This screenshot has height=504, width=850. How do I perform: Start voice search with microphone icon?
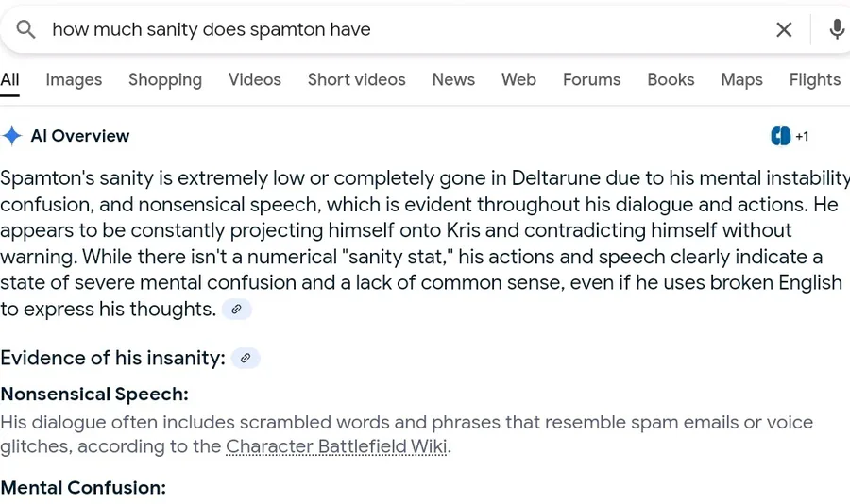[x=837, y=29]
